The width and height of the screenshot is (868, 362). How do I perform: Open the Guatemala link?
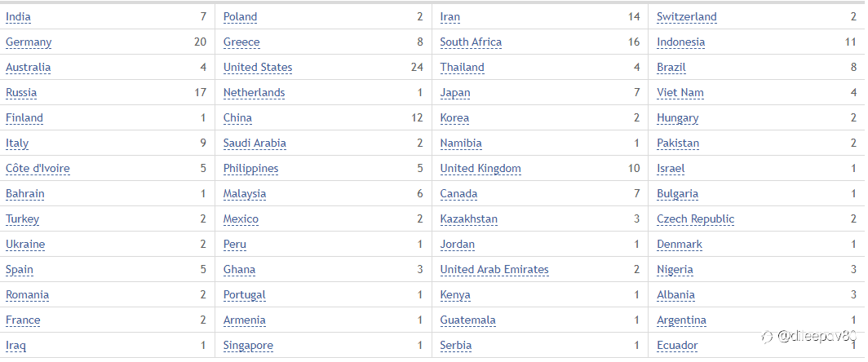pos(467,320)
